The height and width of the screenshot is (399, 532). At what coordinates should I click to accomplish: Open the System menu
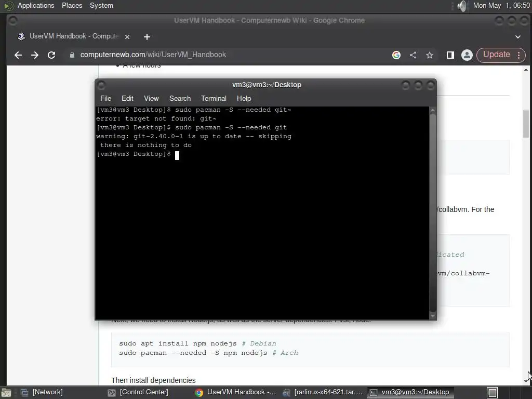click(101, 5)
